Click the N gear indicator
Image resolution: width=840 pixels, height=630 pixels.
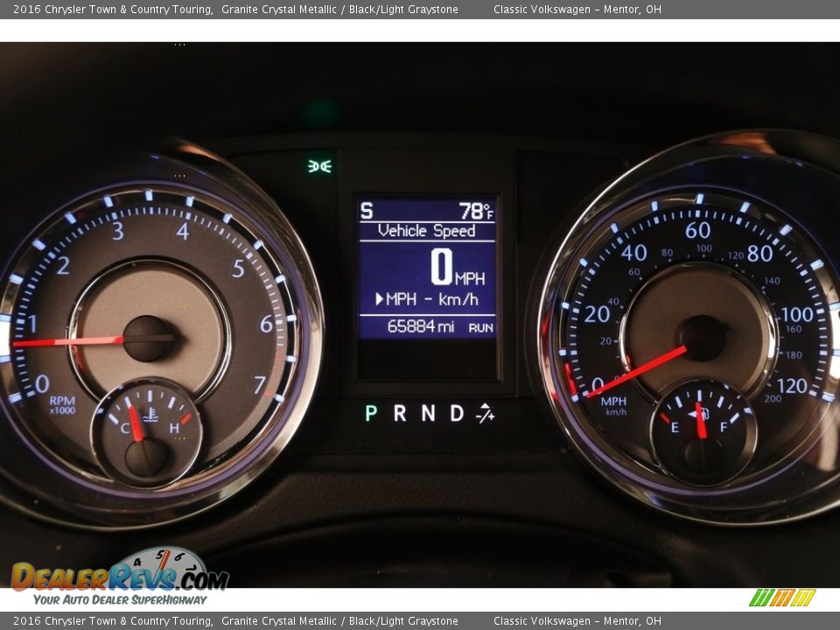pyautogui.click(x=428, y=414)
